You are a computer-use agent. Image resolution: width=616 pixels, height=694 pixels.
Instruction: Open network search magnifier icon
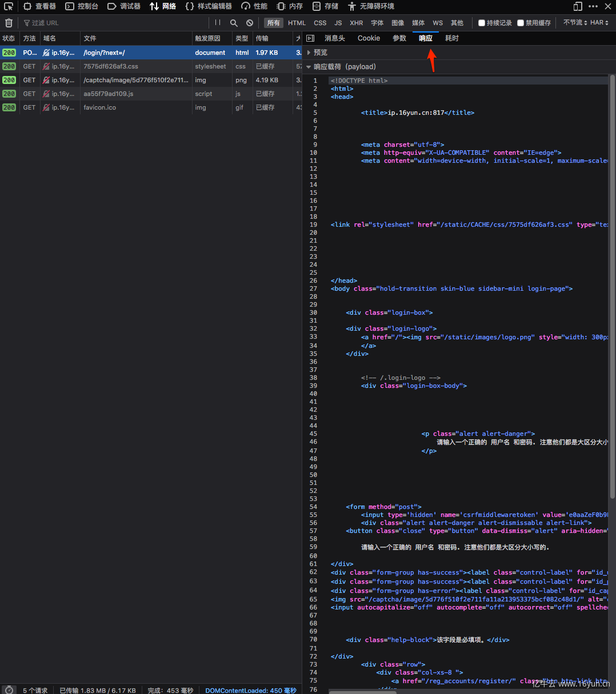[x=234, y=23]
